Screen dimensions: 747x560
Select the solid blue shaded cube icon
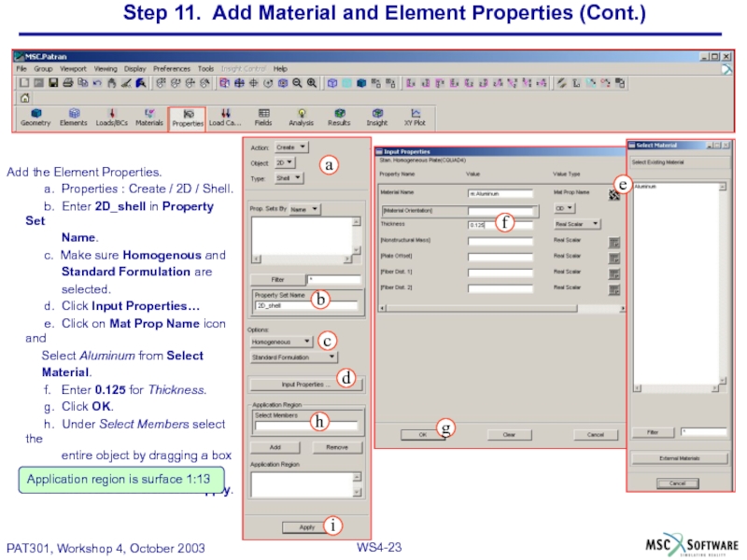click(361, 83)
